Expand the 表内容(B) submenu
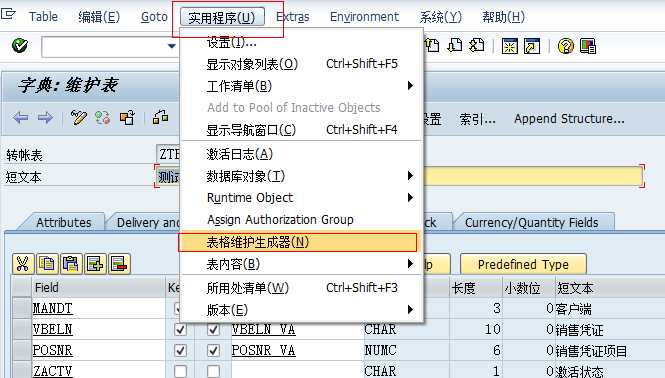 pyautogui.click(x=410, y=264)
